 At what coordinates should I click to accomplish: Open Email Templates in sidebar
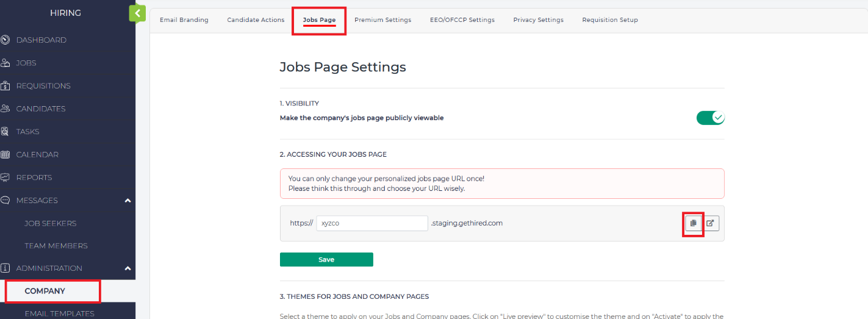click(59, 314)
